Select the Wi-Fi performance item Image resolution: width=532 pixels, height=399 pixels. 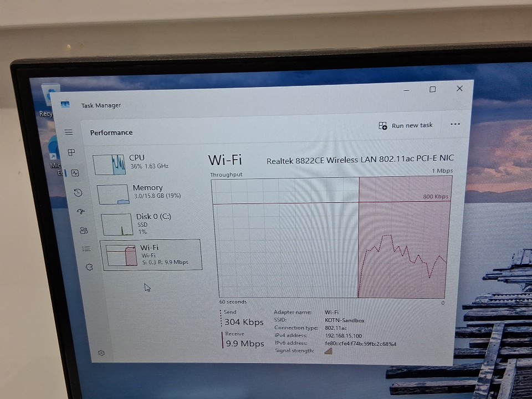151,255
